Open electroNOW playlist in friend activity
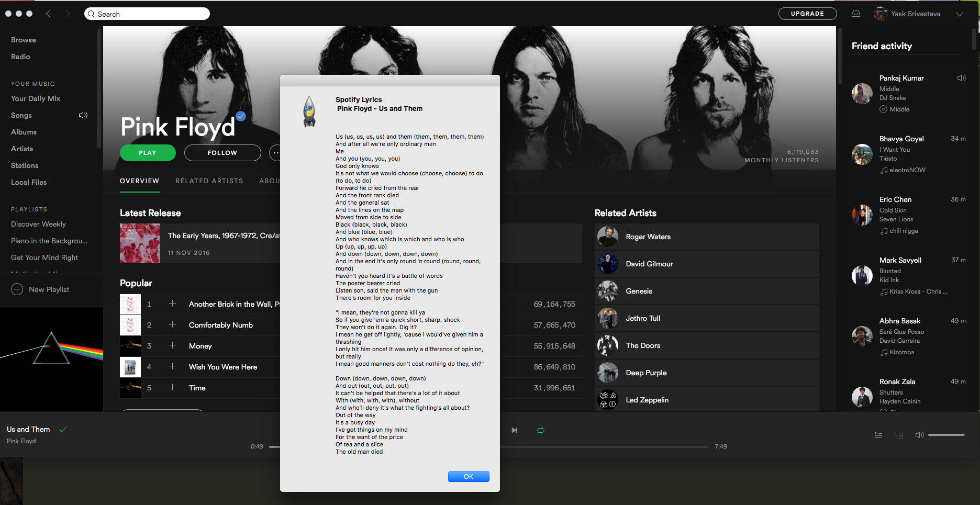The image size is (980, 505). pyautogui.click(x=907, y=170)
